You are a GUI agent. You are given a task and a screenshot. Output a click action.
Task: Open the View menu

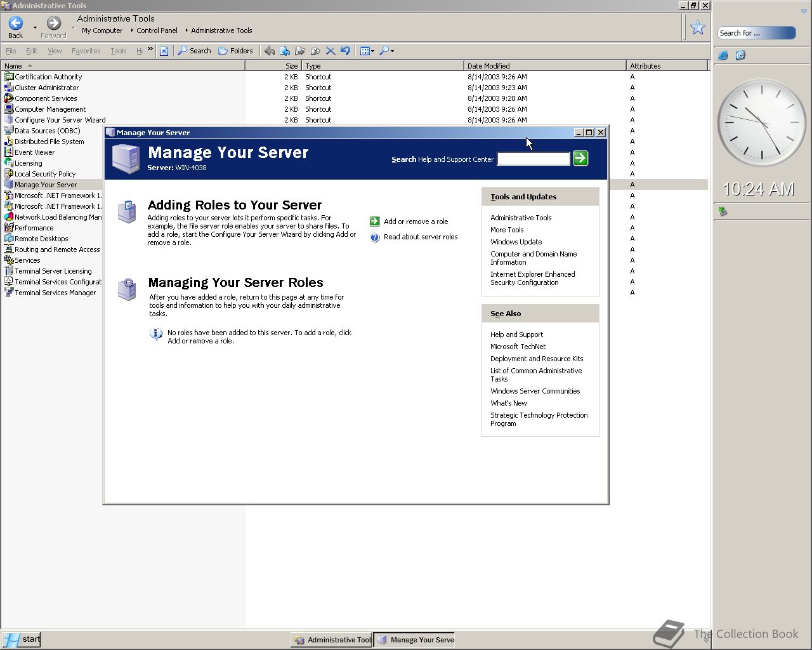coord(55,51)
